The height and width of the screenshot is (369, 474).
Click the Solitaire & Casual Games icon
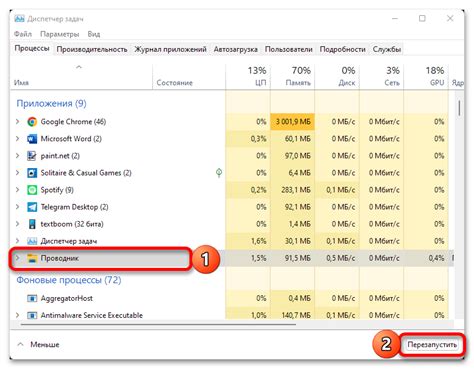pyautogui.click(x=32, y=173)
